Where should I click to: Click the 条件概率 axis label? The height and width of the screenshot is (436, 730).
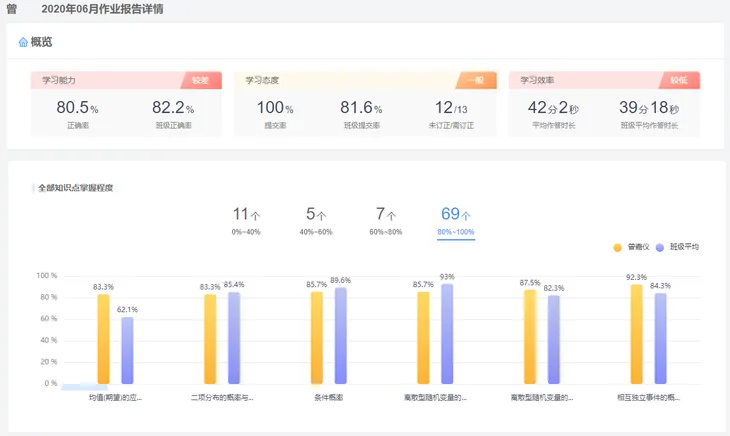[x=329, y=397]
